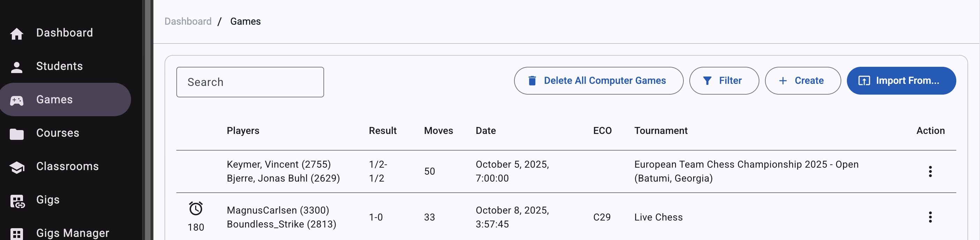This screenshot has height=240, width=980.
Task: Click the Students person icon
Action: tap(16, 66)
